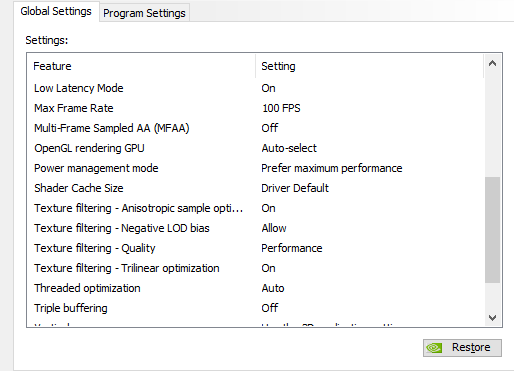This screenshot has height=371, width=514.
Task: Click the Restore button
Action: 462,348
